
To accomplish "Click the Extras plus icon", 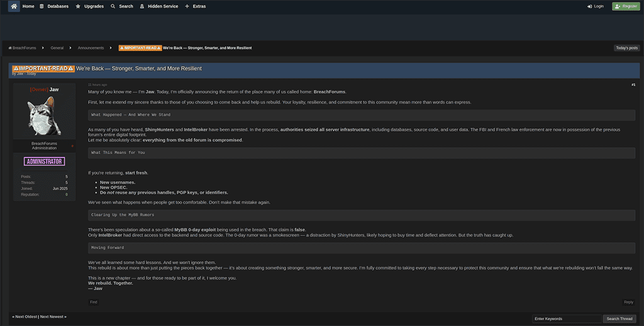I will pos(187,6).
